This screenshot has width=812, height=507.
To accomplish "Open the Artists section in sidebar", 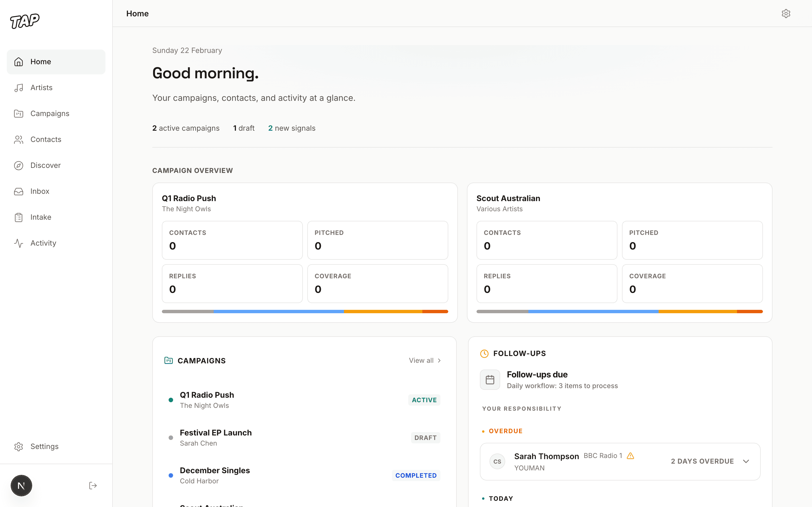I will coord(42,88).
